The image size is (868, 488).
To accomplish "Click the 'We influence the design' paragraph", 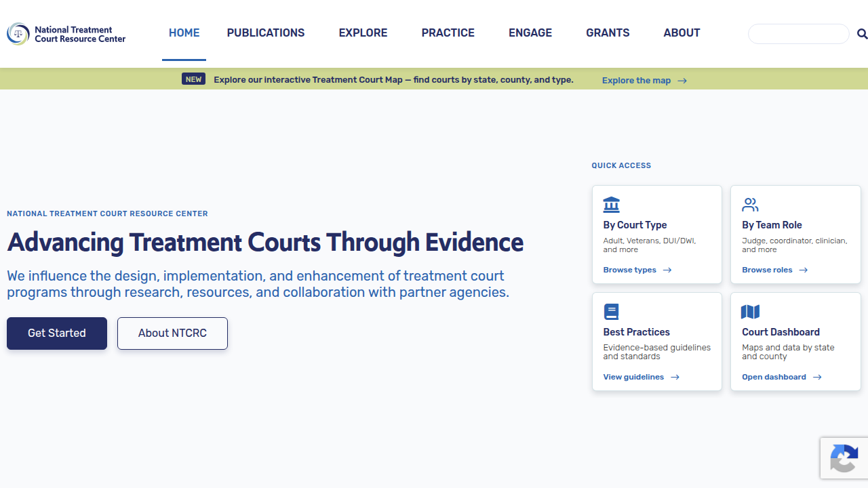I will (258, 285).
